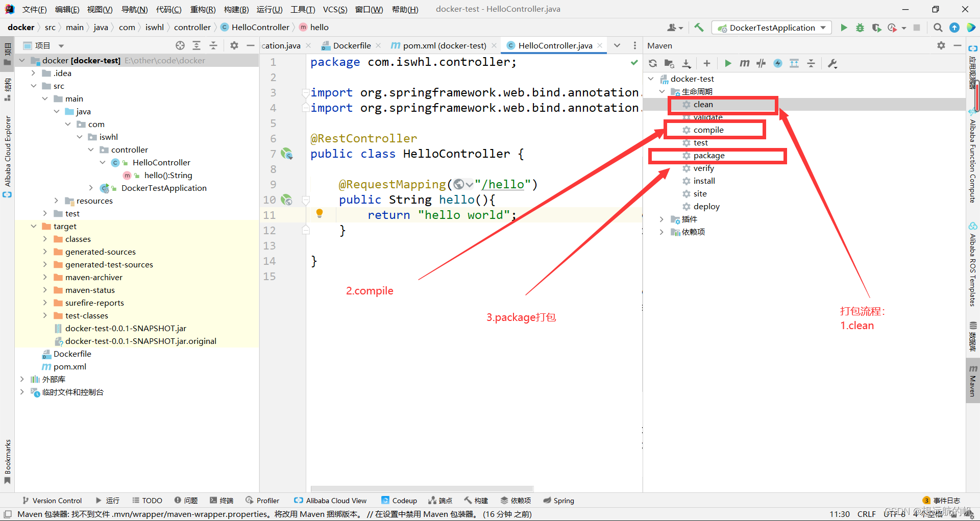980x521 pixels.
Task: Open user account icon dropdown
Action: tap(675, 28)
